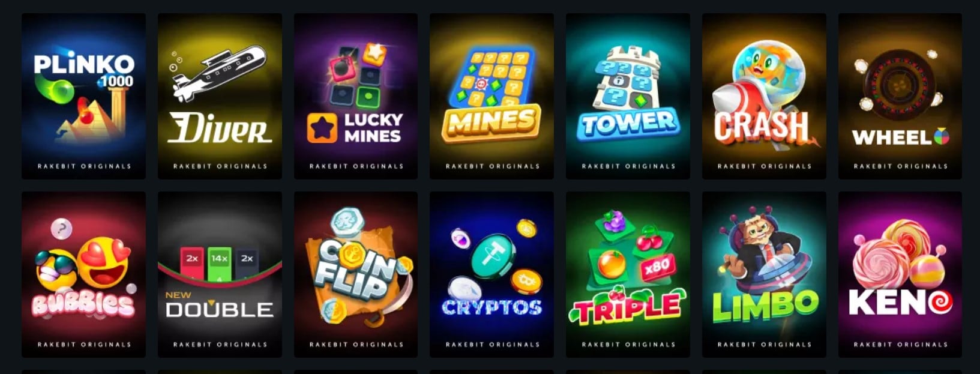The height and width of the screenshot is (374, 980).
Task: Open the Cryptos coin game
Action: (492, 274)
